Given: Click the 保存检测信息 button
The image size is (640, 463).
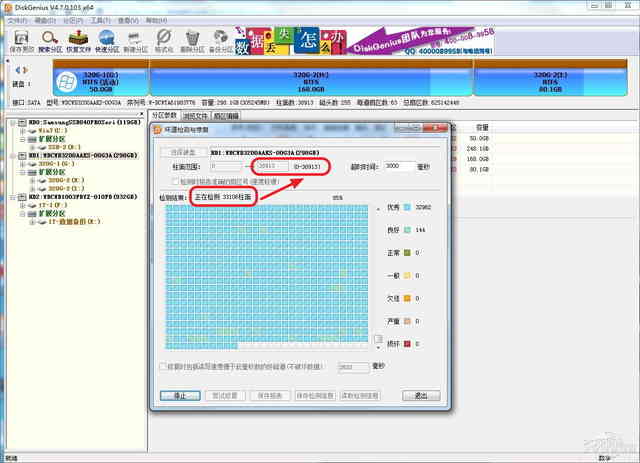Looking at the screenshot, I should point(315,396).
